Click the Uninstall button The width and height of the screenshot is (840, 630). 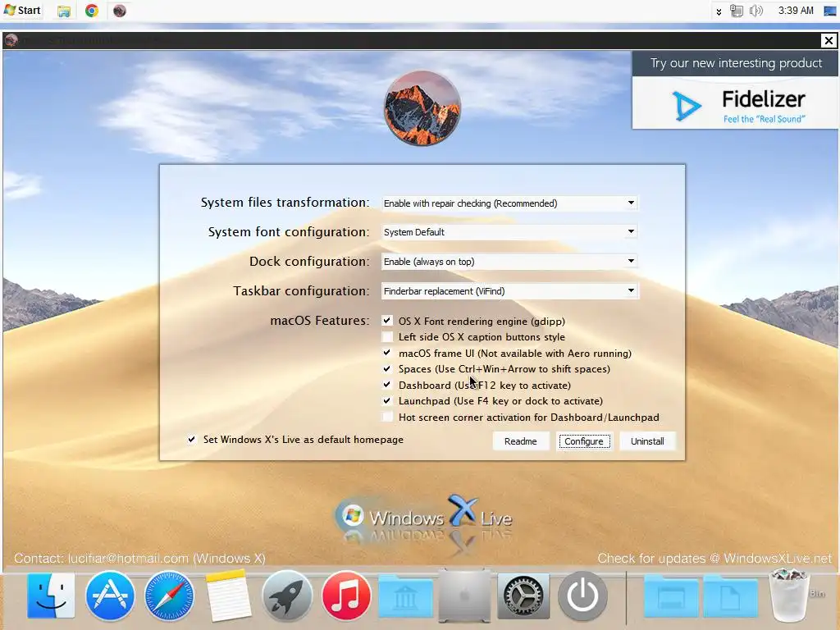click(x=647, y=441)
